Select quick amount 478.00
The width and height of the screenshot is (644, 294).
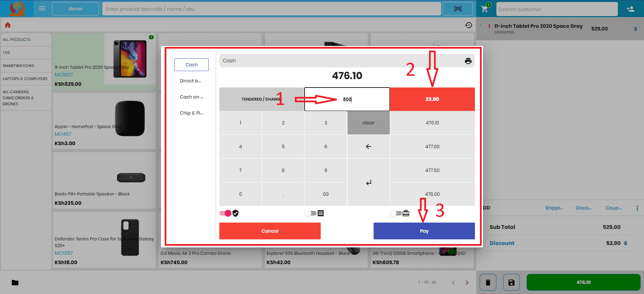[432, 194]
